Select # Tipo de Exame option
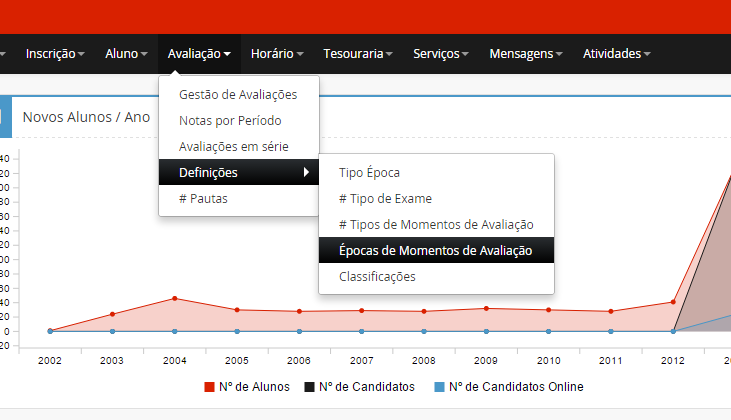The width and height of the screenshot is (731, 420). pos(385,199)
